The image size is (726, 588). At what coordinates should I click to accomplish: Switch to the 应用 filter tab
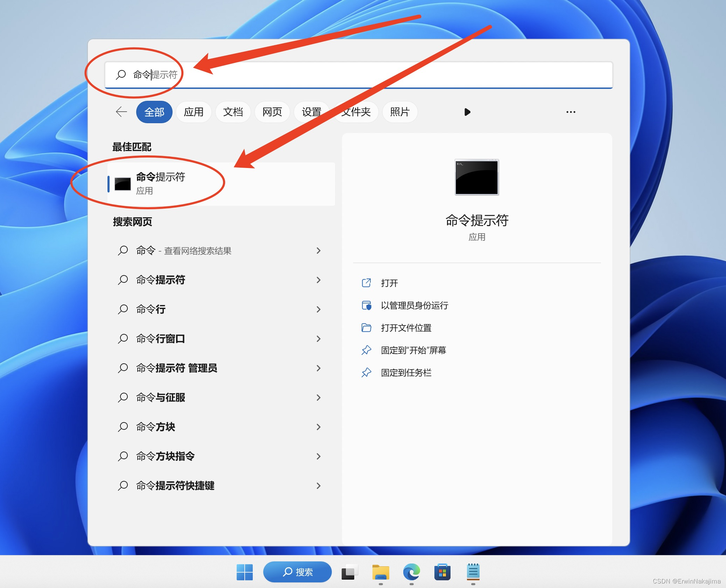pos(194,112)
